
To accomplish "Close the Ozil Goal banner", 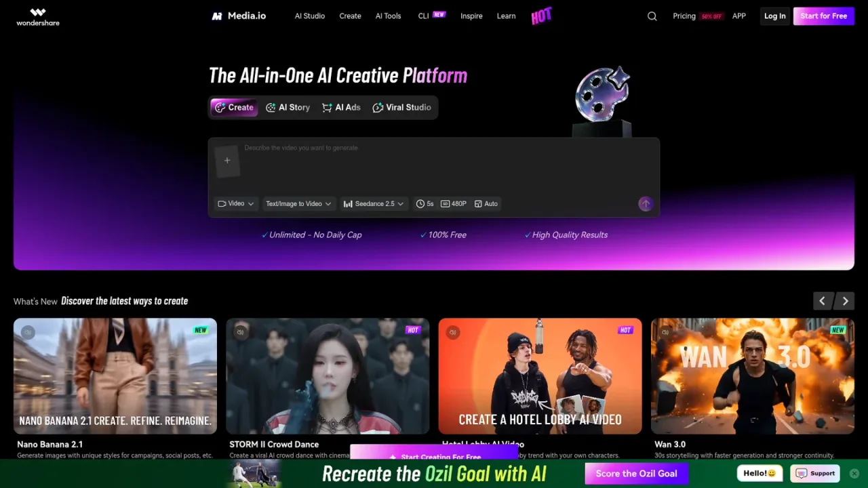I will tap(854, 474).
